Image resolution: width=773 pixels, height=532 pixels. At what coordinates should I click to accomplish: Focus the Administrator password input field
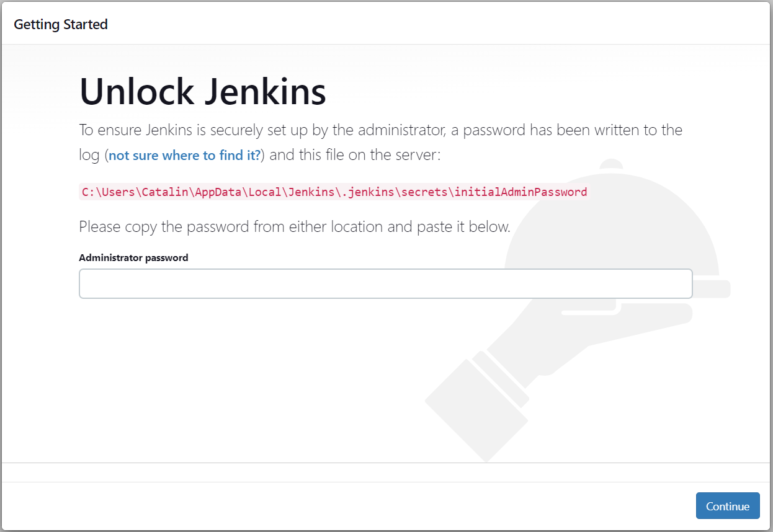coord(385,283)
